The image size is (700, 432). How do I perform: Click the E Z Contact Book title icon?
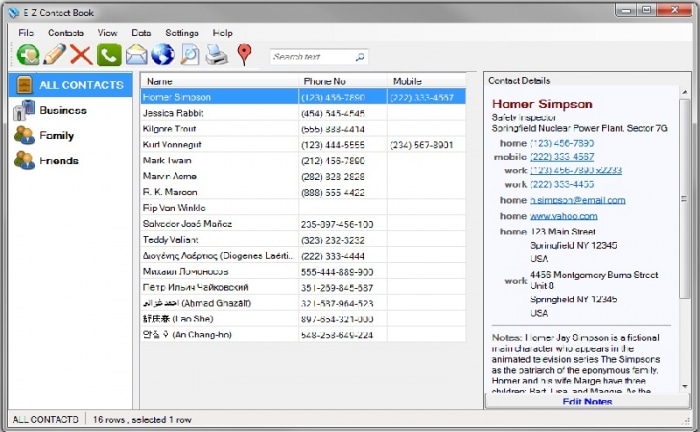click(13, 12)
